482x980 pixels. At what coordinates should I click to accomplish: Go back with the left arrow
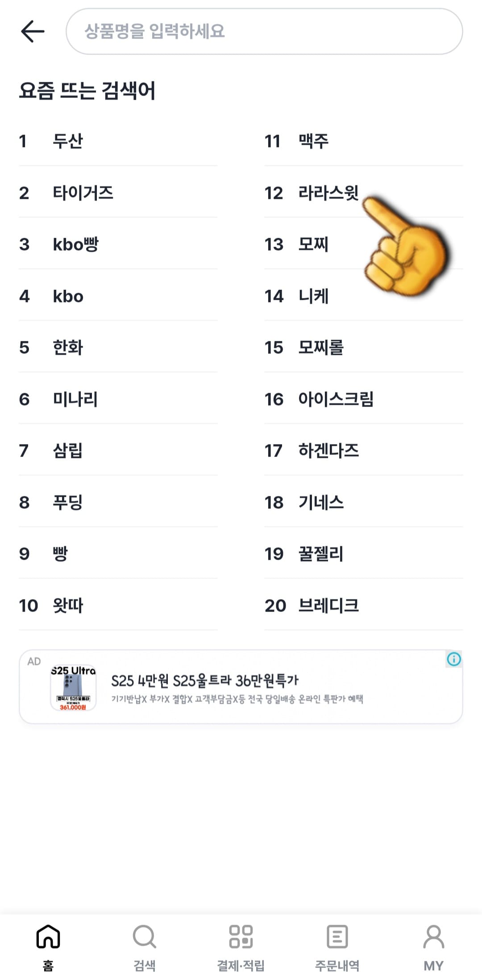click(x=33, y=31)
